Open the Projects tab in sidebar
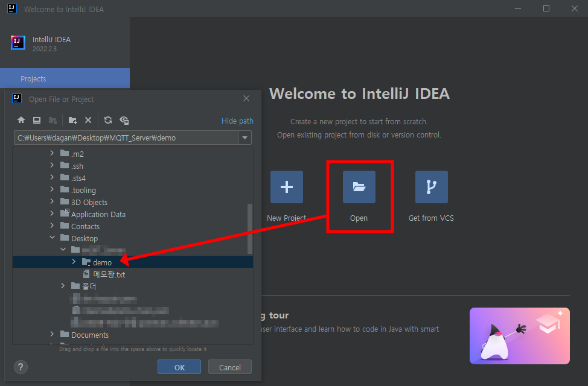Image resolution: width=588 pixels, height=386 pixels. coord(65,78)
